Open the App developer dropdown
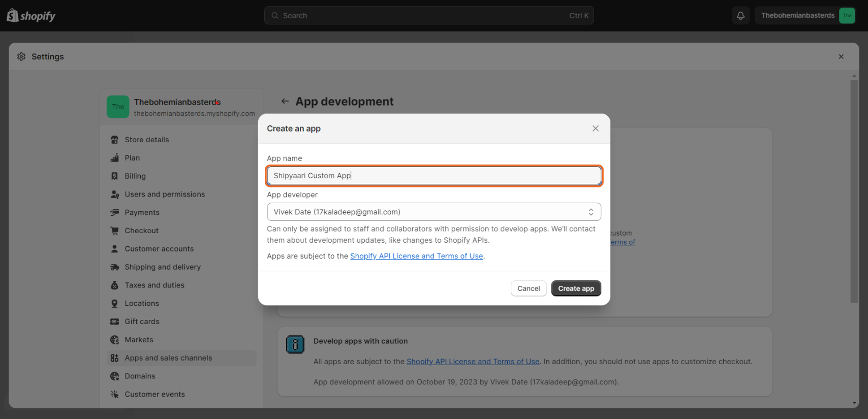The image size is (868, 419). pos(434,212)
